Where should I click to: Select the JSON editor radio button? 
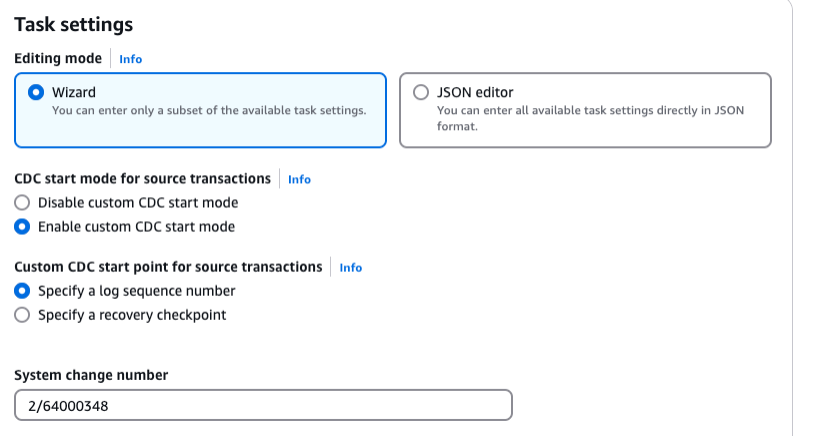(421, 92)
